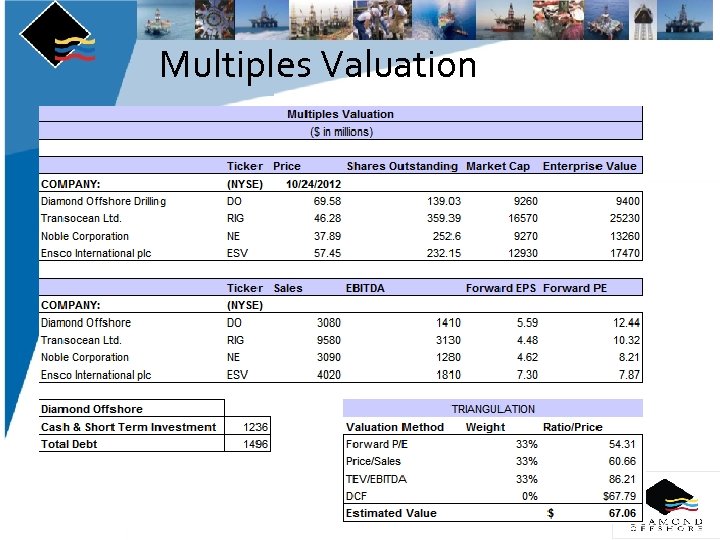The width and height of the screenshot is (720, 540).
Task: Click estimated value 67.06
Action: [622, 513]
